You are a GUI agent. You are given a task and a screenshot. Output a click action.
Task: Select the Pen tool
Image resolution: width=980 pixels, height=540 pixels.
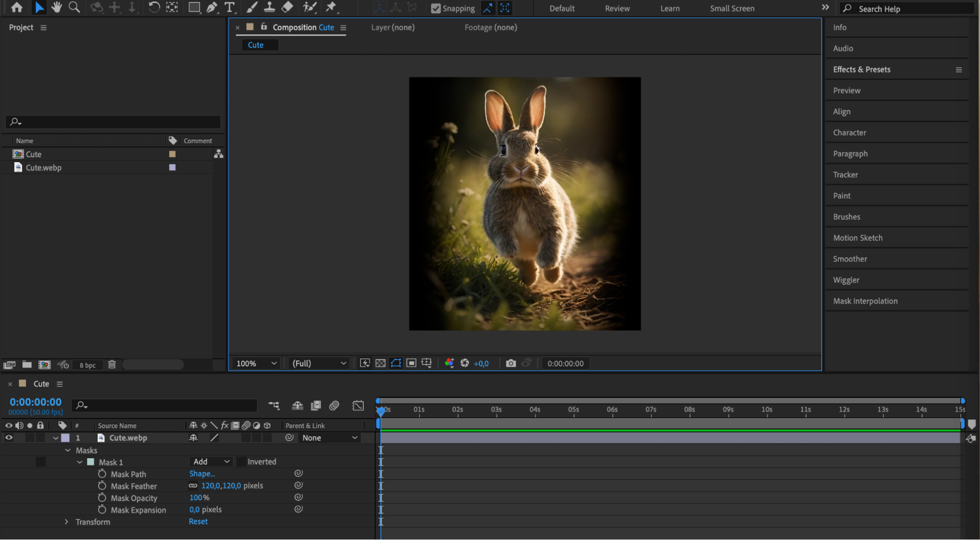(x=212, y=7)
